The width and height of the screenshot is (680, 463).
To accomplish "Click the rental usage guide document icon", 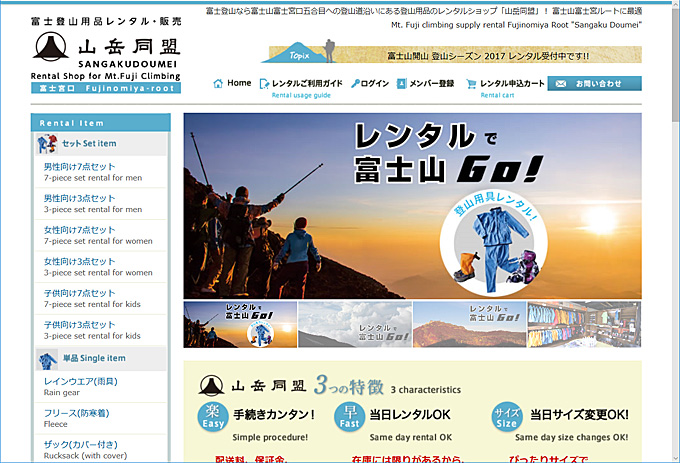I will (264, 84).
